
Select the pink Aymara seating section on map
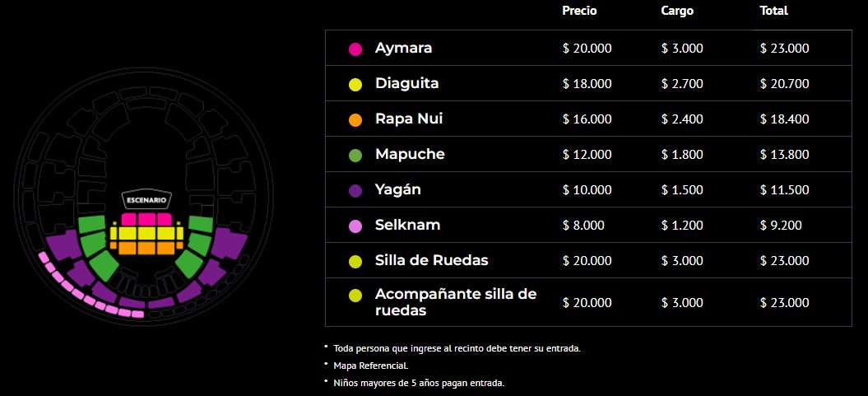[146, 219]
